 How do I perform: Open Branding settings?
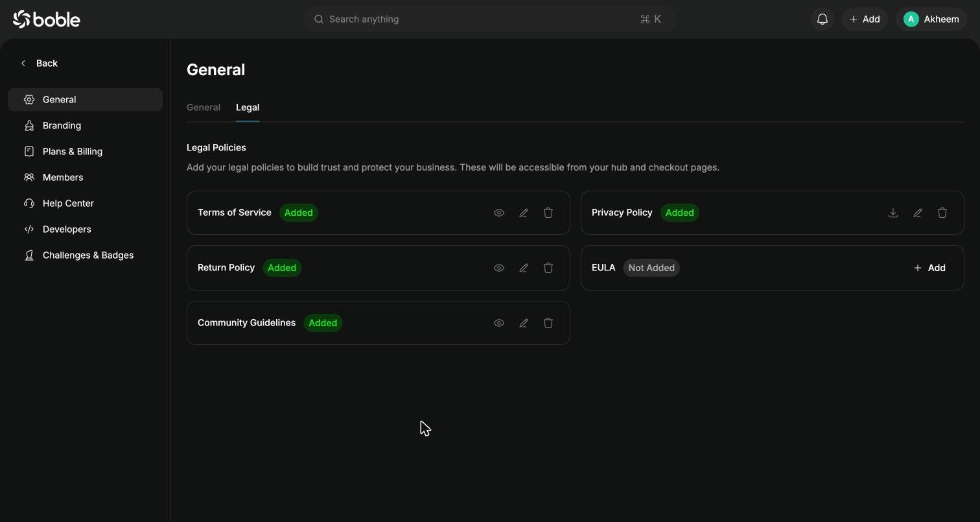[x=85, y=125]
